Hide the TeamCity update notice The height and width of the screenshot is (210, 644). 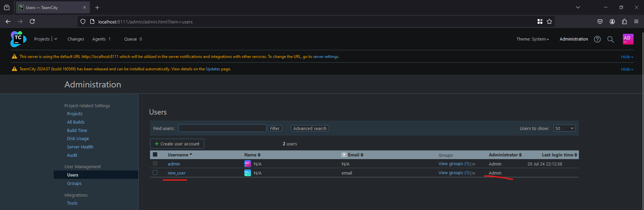click(627, 69)
